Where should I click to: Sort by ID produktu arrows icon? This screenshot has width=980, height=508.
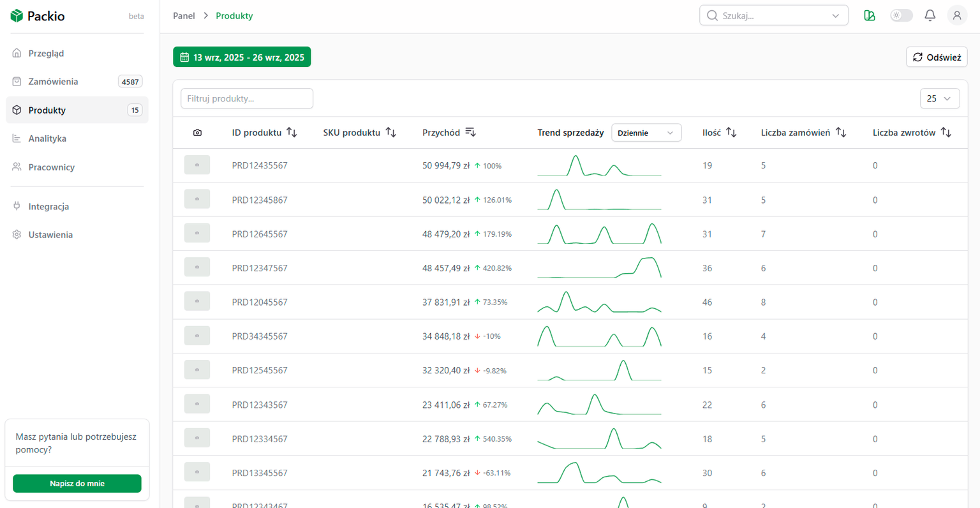[292, 133]
